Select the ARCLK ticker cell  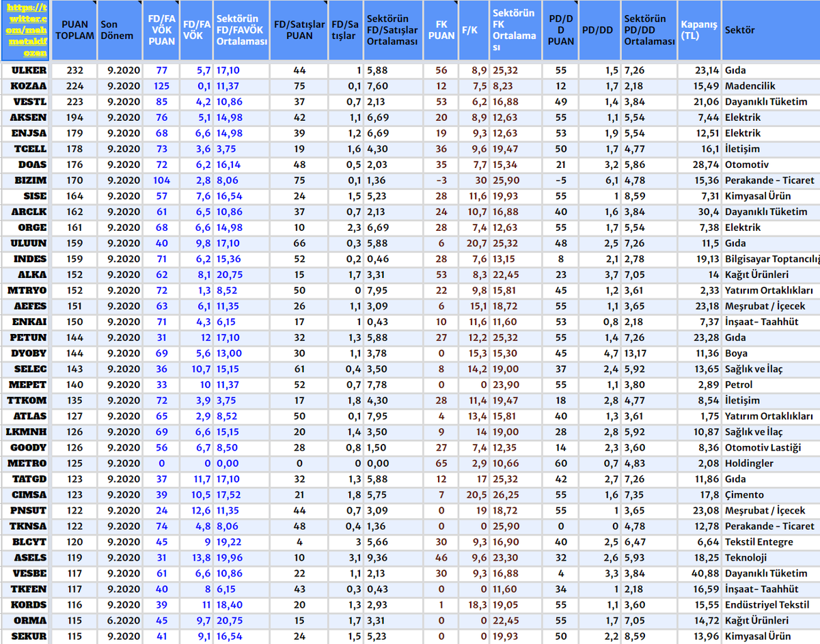[26, 212]
